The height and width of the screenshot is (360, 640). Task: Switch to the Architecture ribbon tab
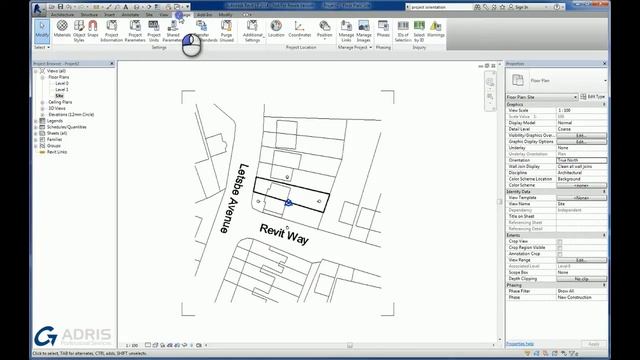tap(62, 15)
